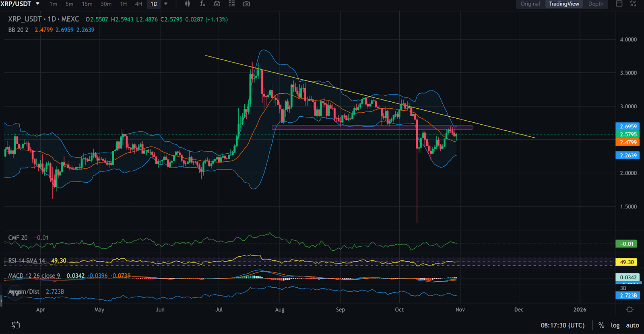Open the chart layout grid icon
The image size is (644, 334).
point(232,4)
